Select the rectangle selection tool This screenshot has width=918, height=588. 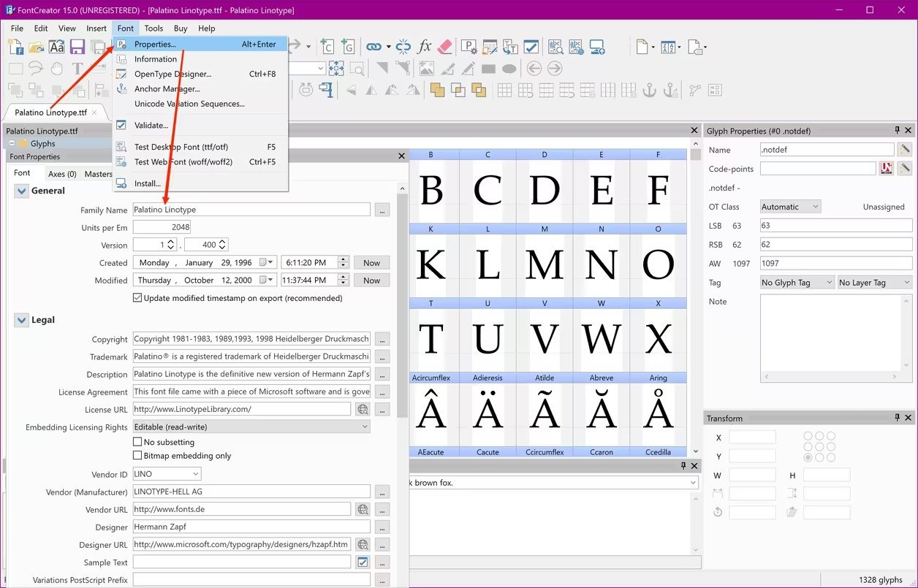click(x=15, y=69)
